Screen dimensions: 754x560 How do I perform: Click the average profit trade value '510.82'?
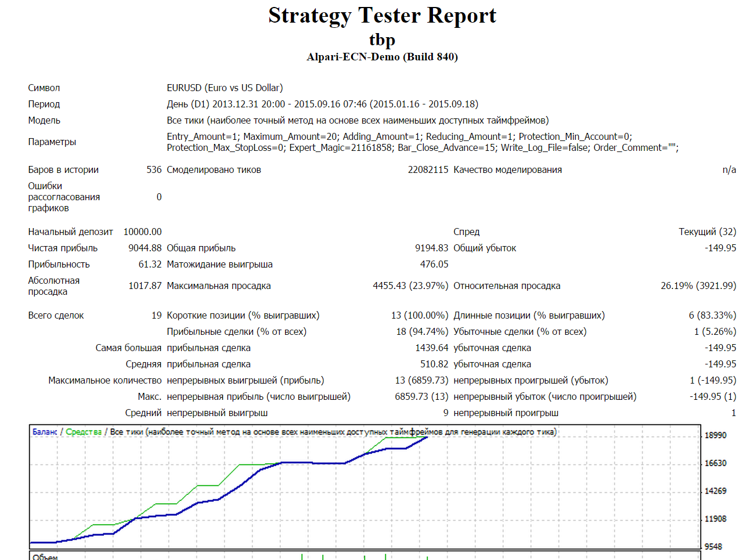coord(434,364)
